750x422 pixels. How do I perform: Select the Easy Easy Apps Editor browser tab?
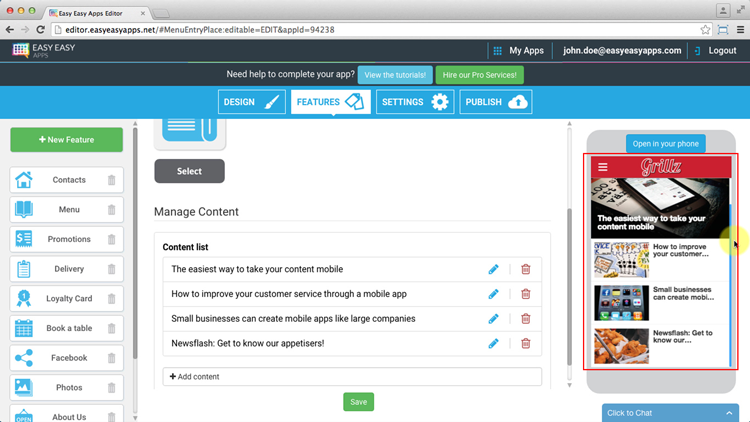96,13
